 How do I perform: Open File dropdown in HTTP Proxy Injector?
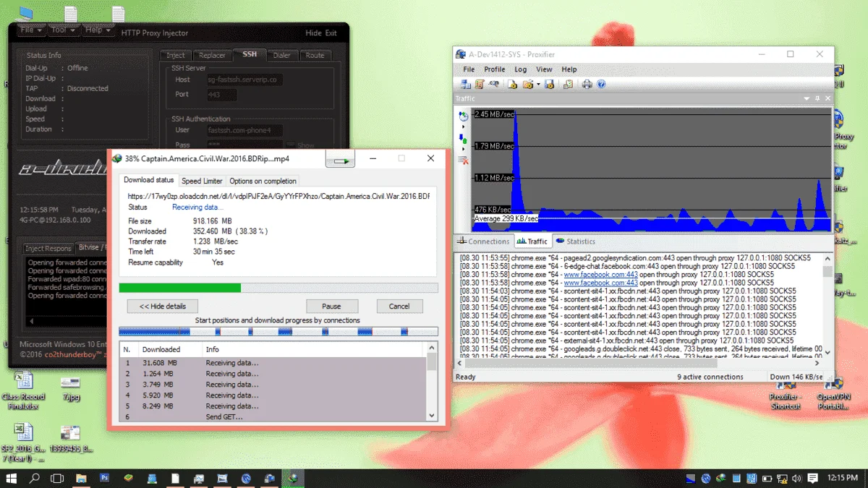tap(30, 31)
